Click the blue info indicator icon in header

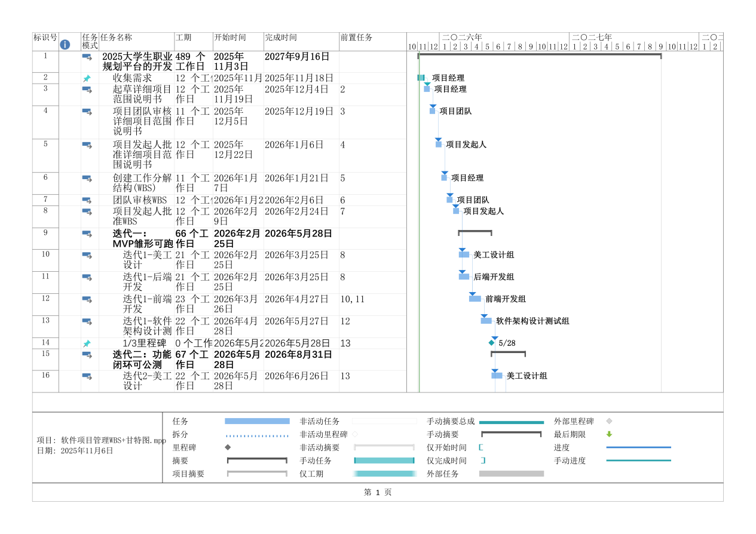pos(65,45)
